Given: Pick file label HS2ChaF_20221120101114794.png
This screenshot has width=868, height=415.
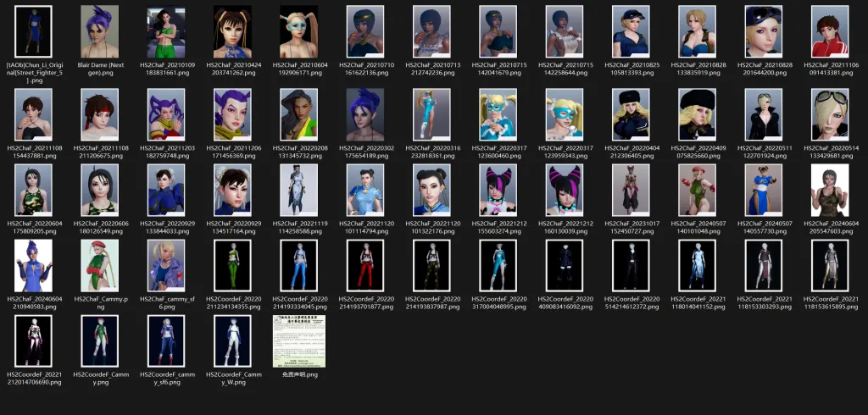Looking at the screenshot, I should pyautogui.click(x=365, y=228).
